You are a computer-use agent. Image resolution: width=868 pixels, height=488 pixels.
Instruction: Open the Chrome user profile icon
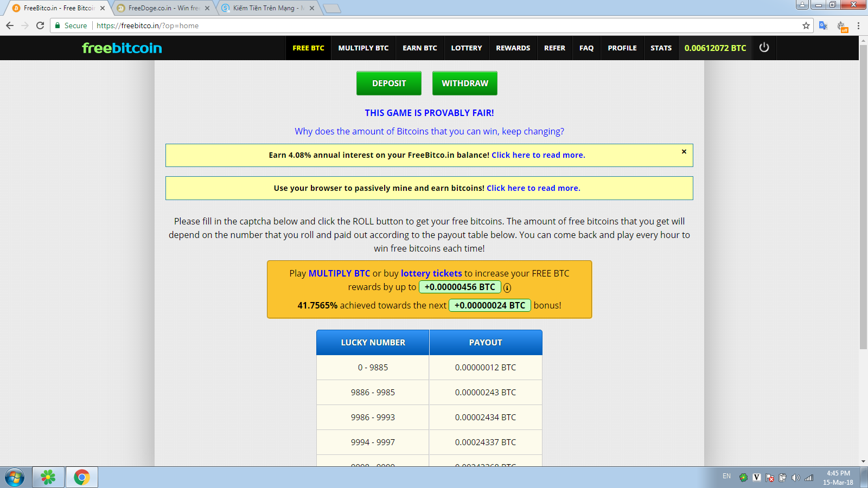(x=802, y=4)
